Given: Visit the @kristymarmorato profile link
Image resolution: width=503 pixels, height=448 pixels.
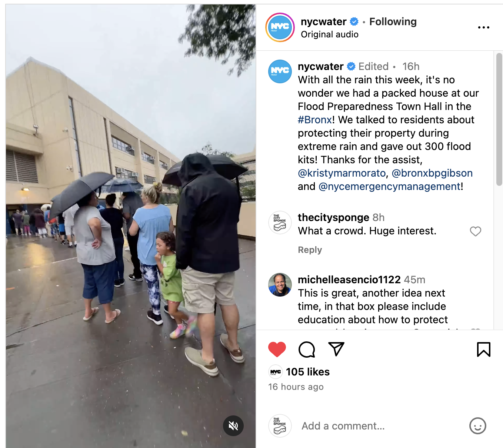Looking at the screenshot, I should pos(342,173).
